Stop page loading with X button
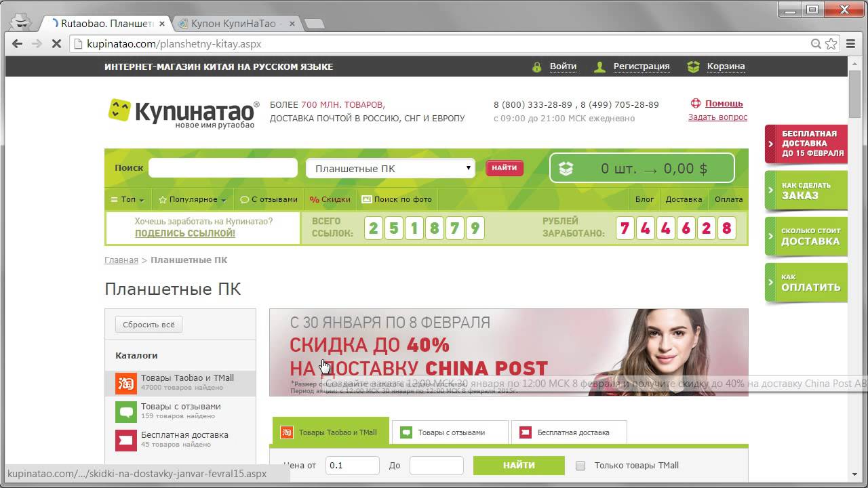868x488 pixels. 56,44
